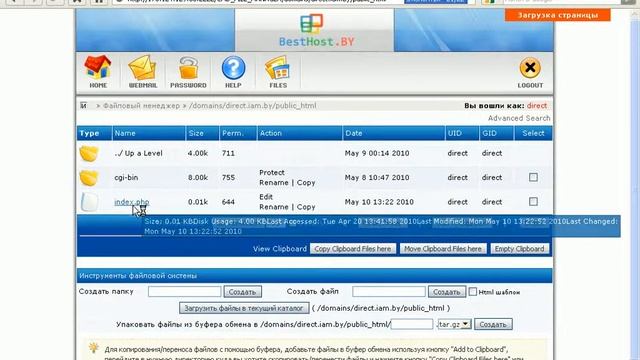
Task: Click the cgi-bin folder icon
Action: [89, 178]
